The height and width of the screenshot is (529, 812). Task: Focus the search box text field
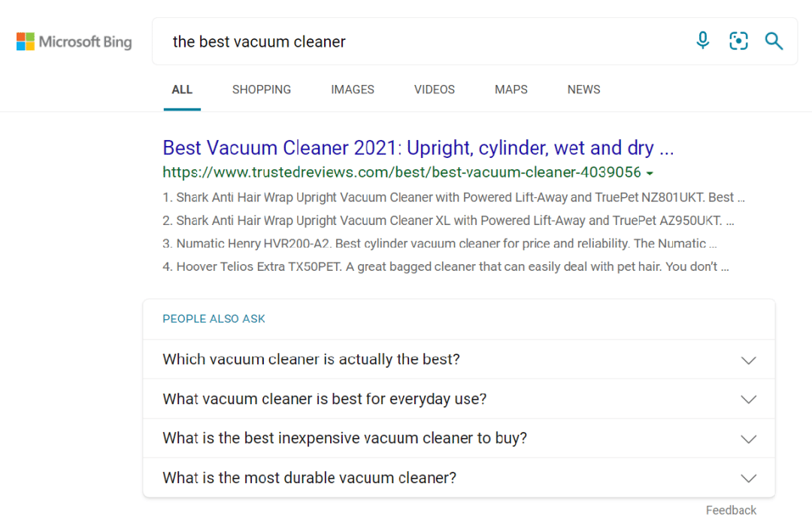point(421,41)
